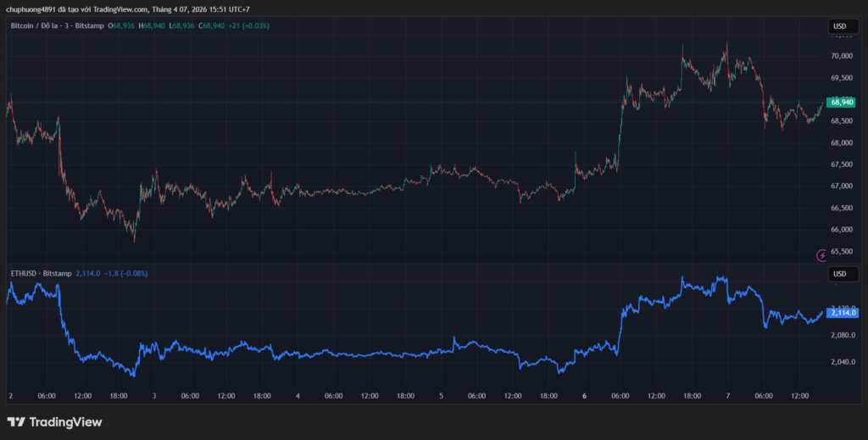Image resolution: width=868 pixels, height=440 pixels.
Task: Click the day 6 marker on time axis
Action: click(x=585, y=395)
